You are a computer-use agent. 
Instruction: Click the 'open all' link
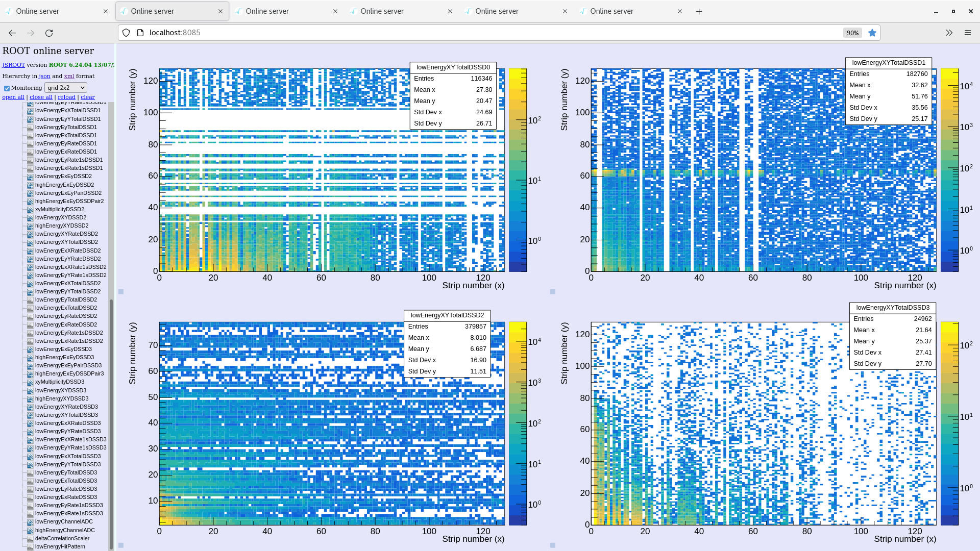point(13,97)
